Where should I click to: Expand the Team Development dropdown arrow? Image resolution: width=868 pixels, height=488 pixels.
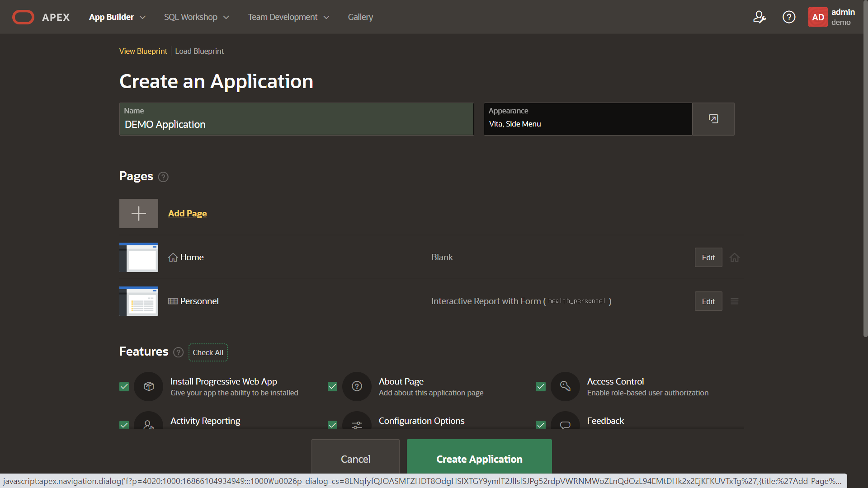326,17
